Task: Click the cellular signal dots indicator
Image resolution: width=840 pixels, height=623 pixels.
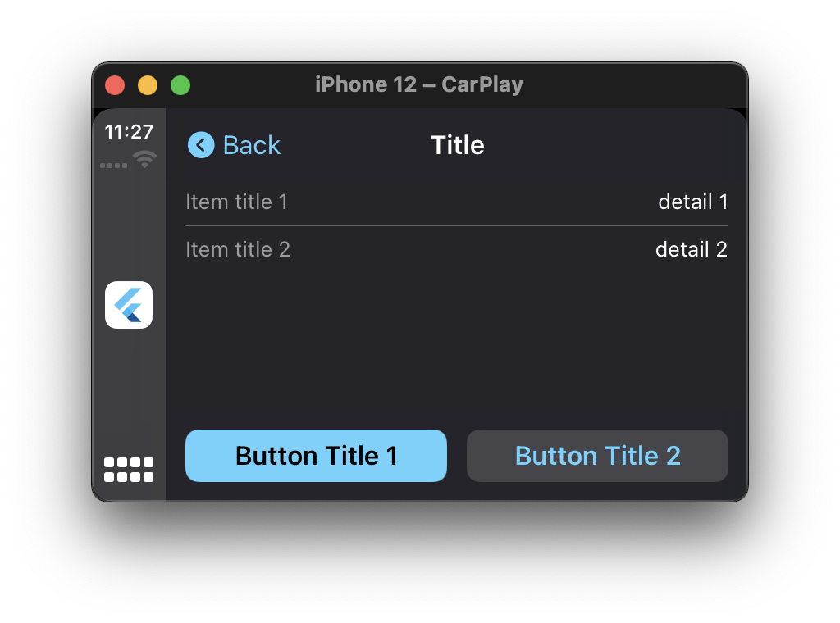Action: pos(112,165)
